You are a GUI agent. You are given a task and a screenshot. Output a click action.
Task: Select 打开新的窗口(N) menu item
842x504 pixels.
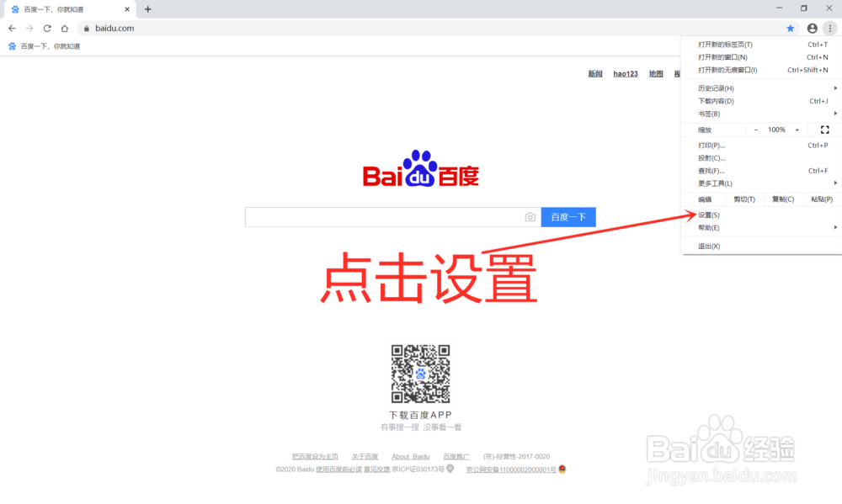761,57
